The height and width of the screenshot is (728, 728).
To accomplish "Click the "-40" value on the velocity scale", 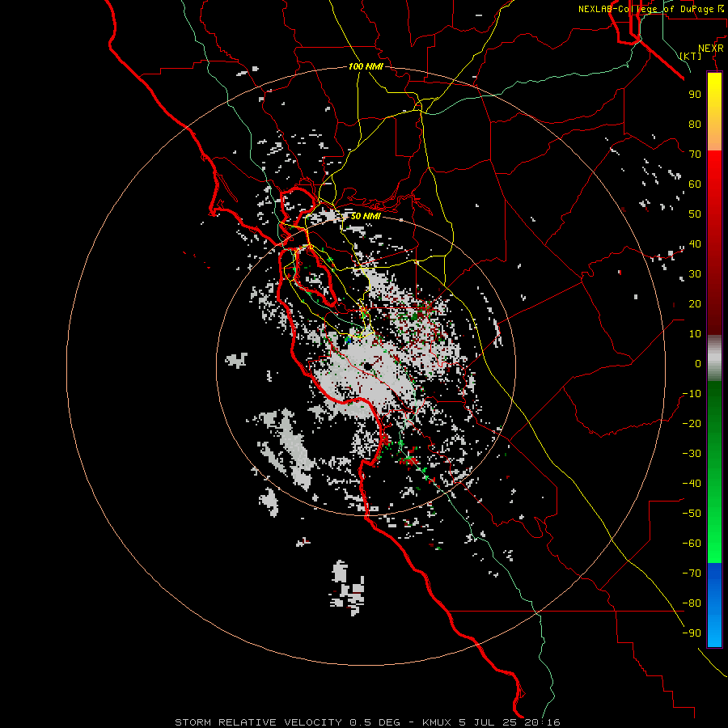I will point(692,484).
